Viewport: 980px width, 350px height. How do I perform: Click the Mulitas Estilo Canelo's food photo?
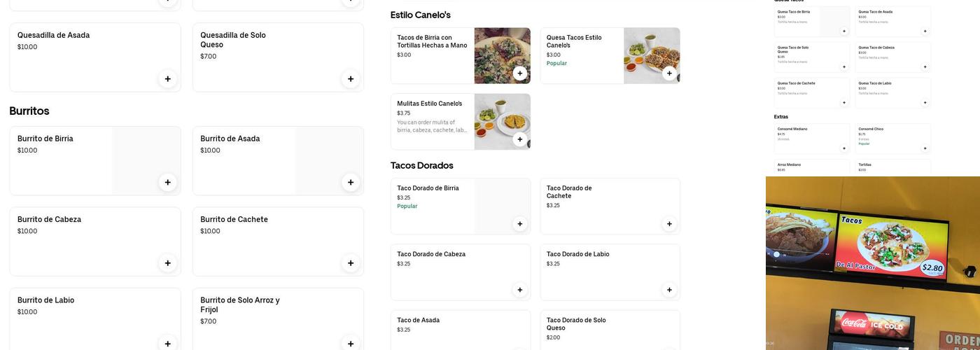coord(500,119)
